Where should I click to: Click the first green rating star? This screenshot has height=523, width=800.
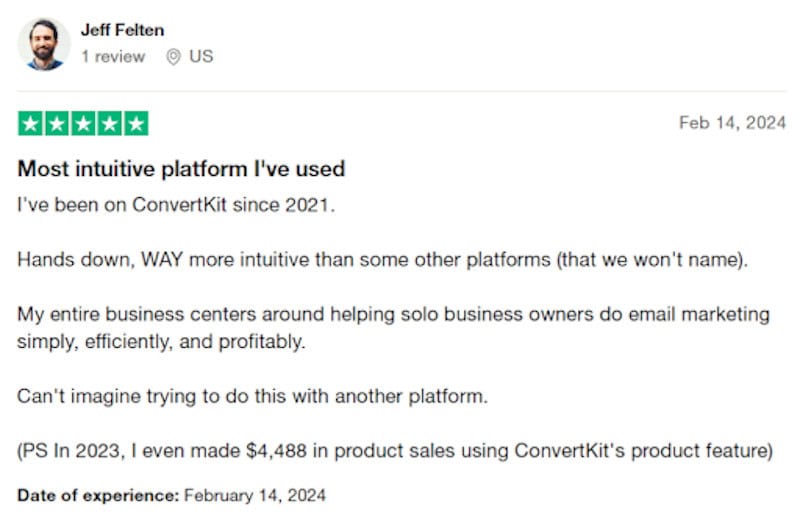(31, 124)
